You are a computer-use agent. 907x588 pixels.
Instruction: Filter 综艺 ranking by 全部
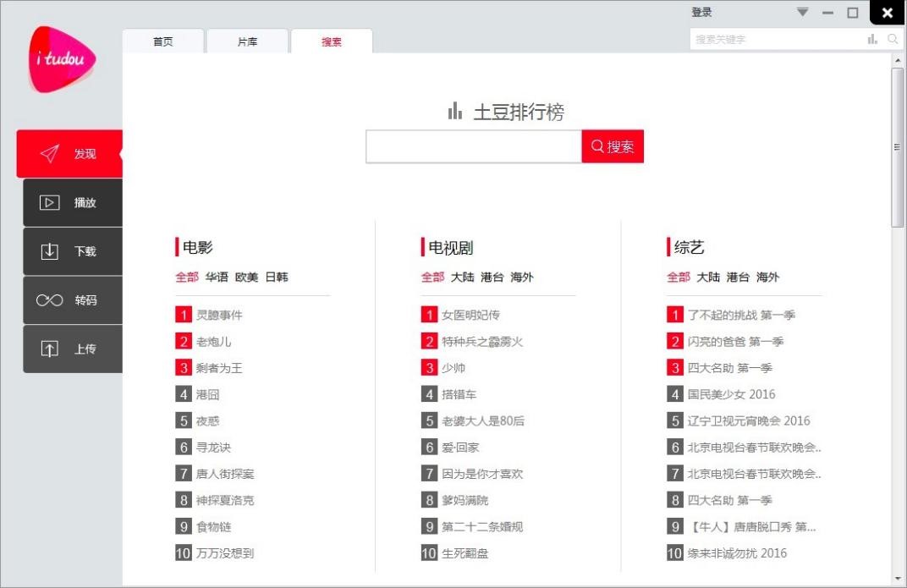click(679, 277)
